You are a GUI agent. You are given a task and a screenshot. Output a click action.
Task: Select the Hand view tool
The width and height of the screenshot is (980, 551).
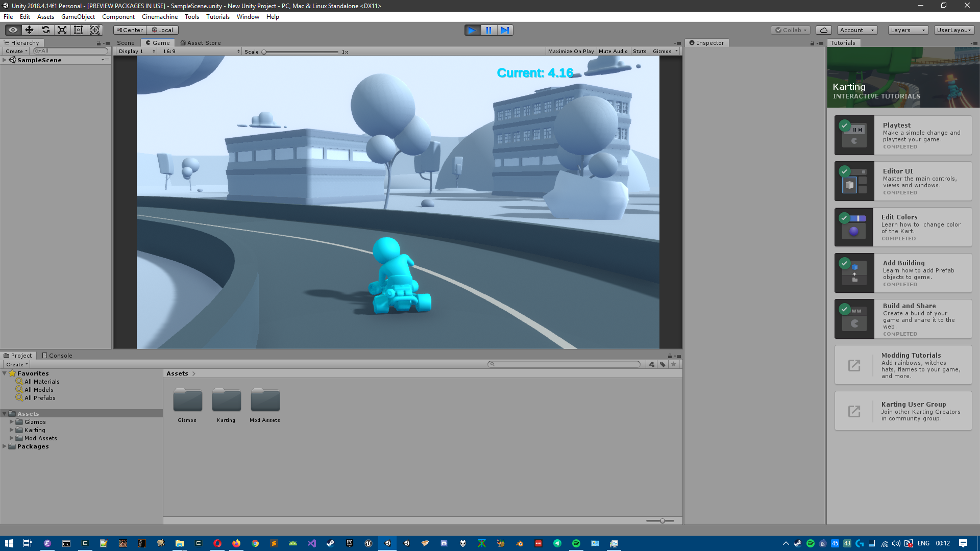click(x=13, y=30)
